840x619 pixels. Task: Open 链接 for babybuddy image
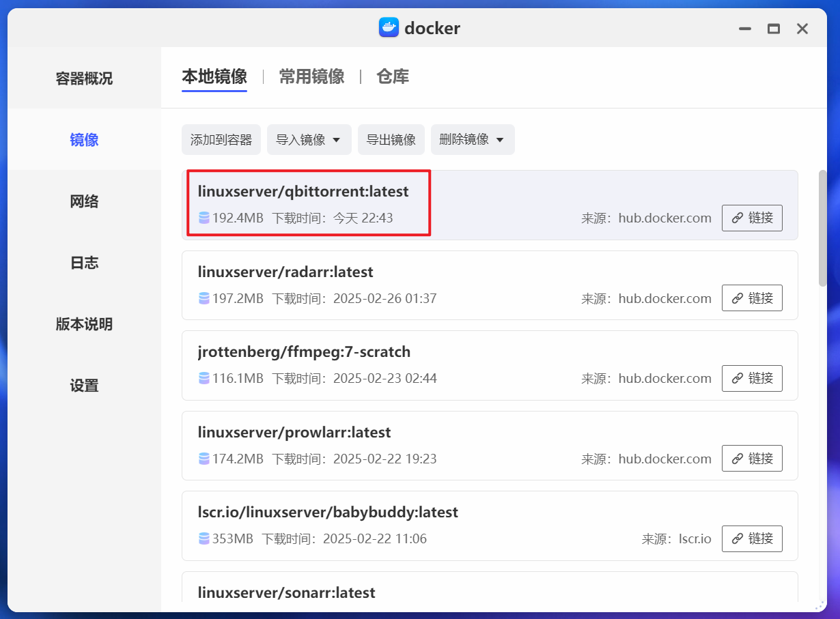[752, 538]
